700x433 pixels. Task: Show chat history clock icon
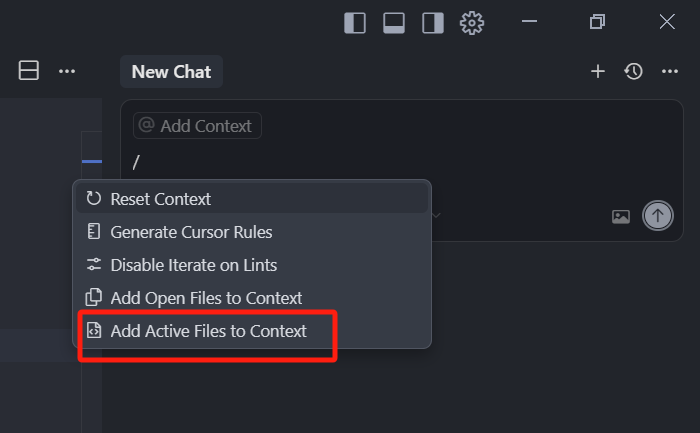pos(633,71)
